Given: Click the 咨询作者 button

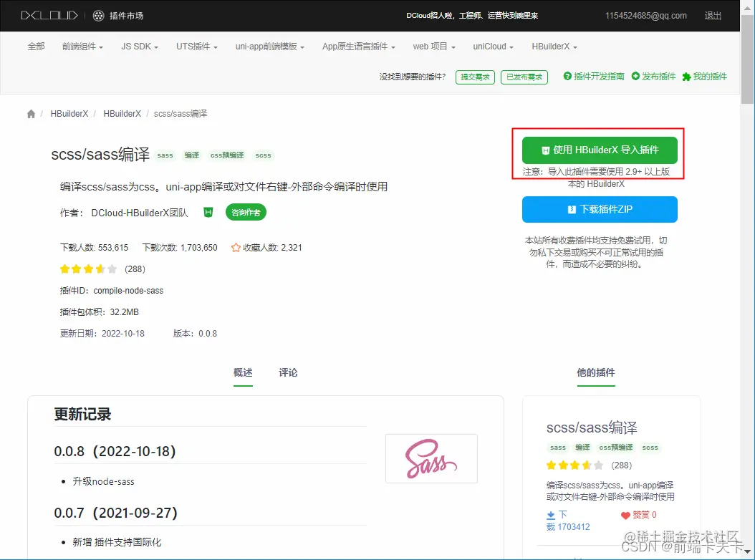Looking at the screenshot, I should coord(245,212).
